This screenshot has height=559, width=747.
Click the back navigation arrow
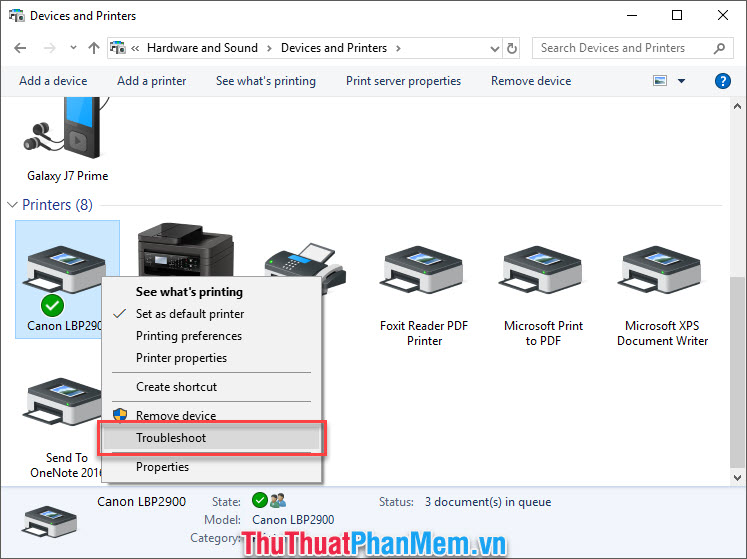20,48
